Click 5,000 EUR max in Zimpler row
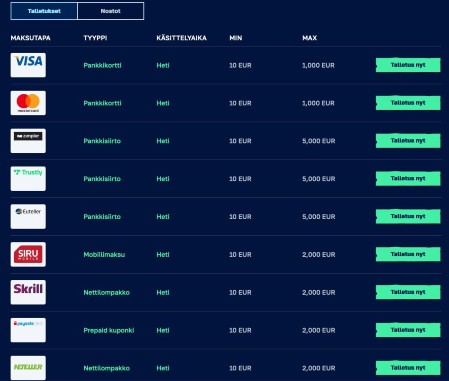 319,141
